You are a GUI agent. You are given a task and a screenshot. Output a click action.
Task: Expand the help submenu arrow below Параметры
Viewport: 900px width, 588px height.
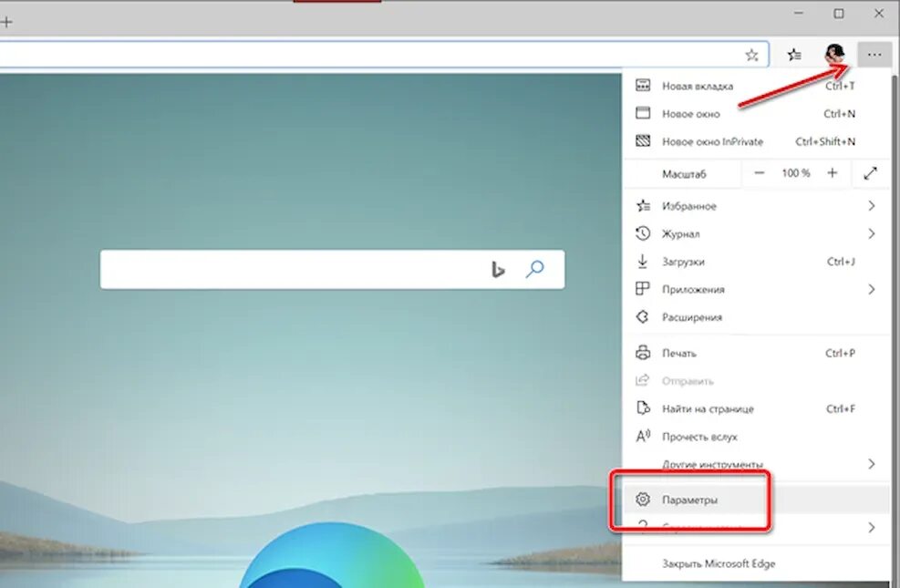pos(872,527)
